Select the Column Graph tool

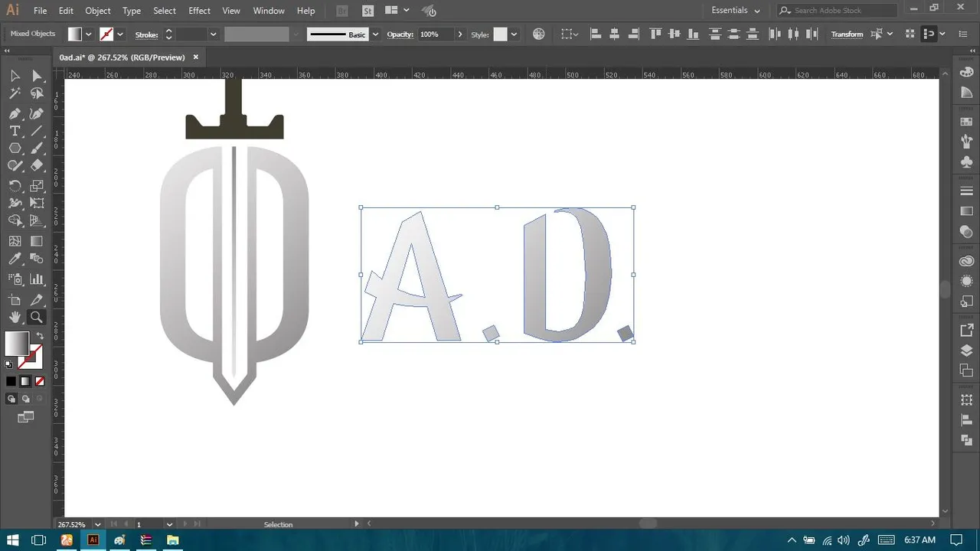click(x=37, y=279)
